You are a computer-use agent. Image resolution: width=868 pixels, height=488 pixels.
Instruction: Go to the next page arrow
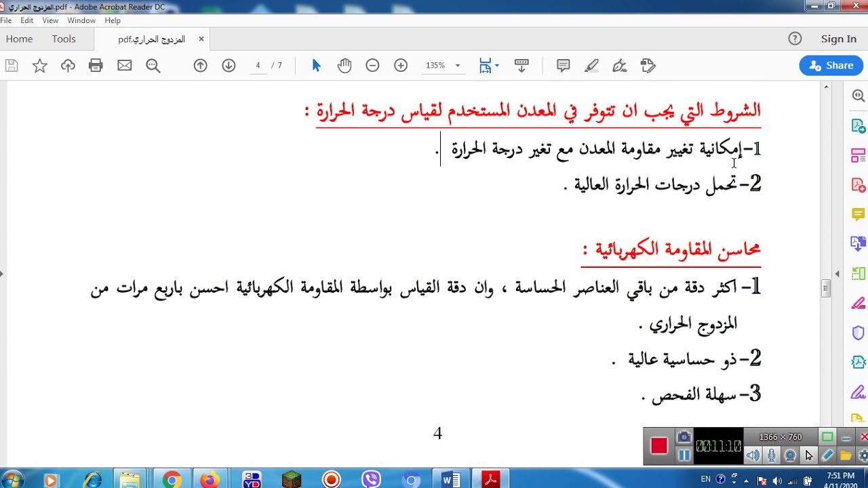(x=229, y=66)
